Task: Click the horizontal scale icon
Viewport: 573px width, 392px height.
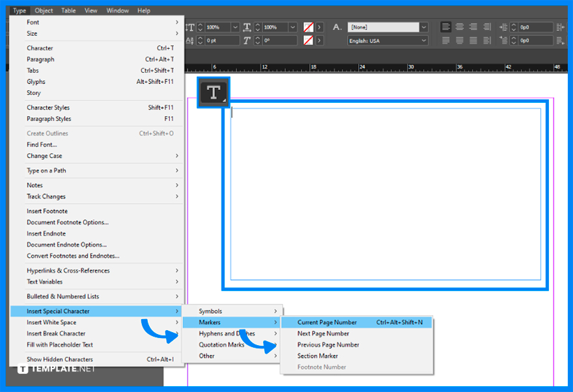Action: pyautogui.click(x=248, y=27)
